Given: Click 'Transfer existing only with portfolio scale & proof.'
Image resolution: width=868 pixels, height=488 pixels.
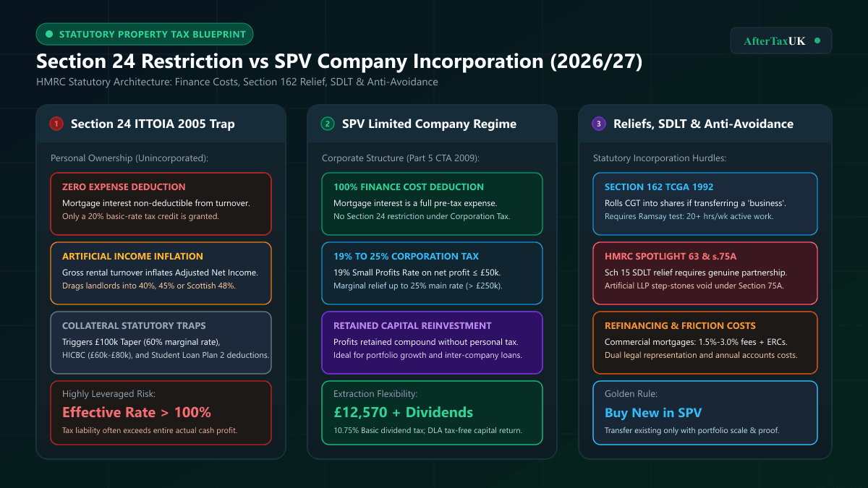Looking at the screenshot, I should point(692,430).
